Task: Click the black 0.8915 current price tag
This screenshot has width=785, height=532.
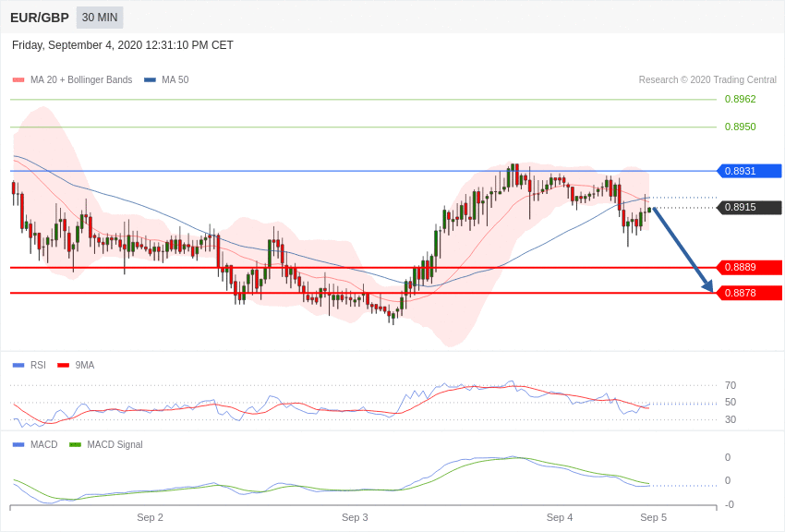Action: tap(750, 207)
